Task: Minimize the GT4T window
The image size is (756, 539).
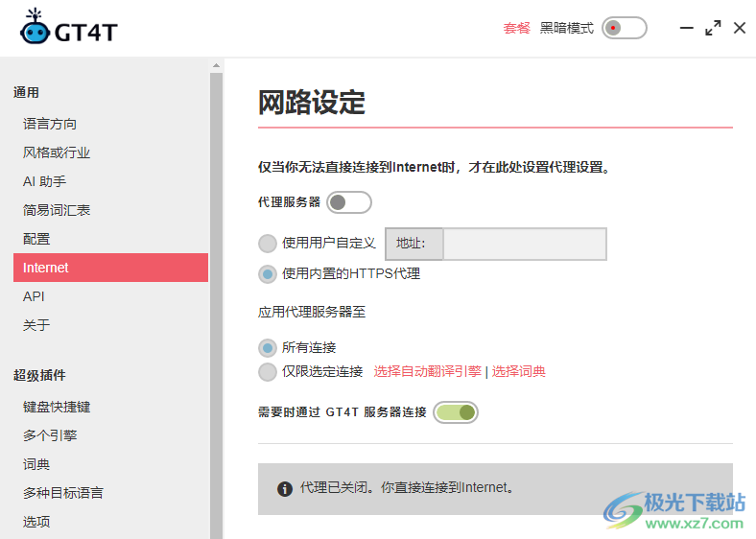Action: (686, 28)
